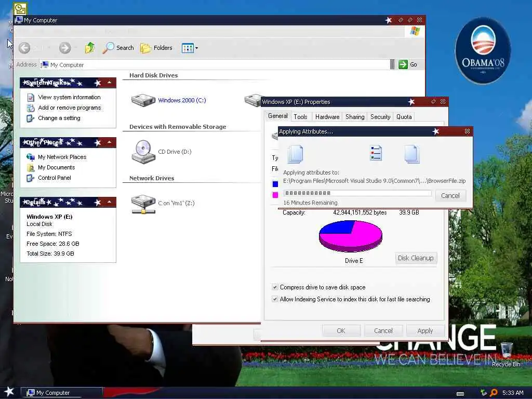Go up one folder level

click(x=90, y=48)
